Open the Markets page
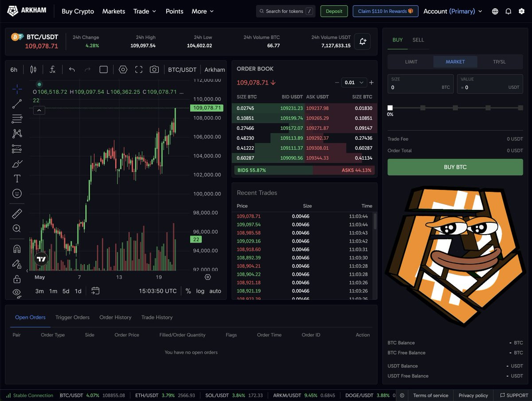The width and height of the screenshot is (532, 401). [113, 11]
